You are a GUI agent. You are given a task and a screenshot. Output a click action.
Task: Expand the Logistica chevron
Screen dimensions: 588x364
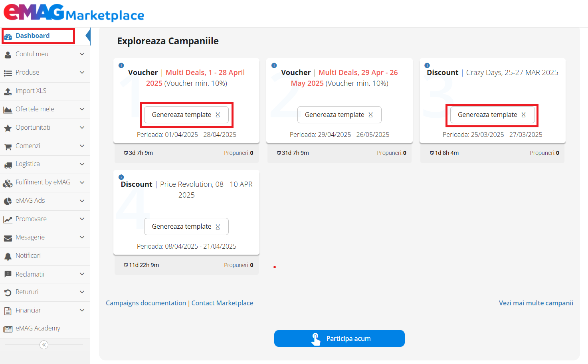tap(82, 164)
